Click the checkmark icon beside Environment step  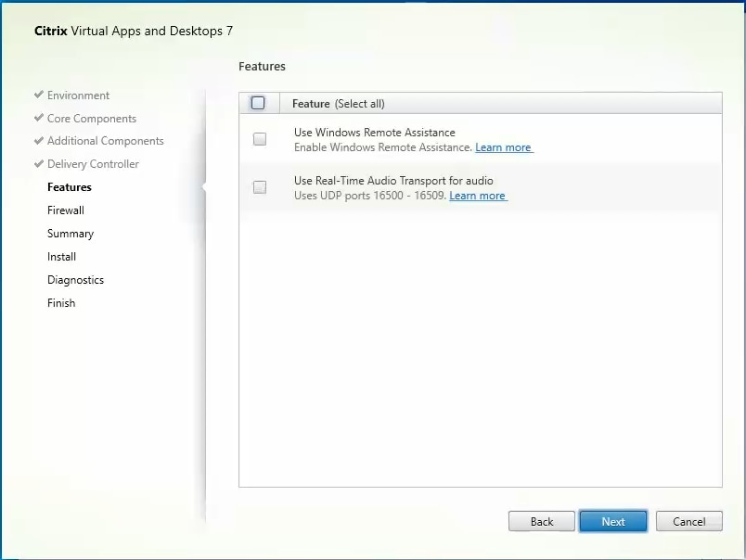[37, 95]
